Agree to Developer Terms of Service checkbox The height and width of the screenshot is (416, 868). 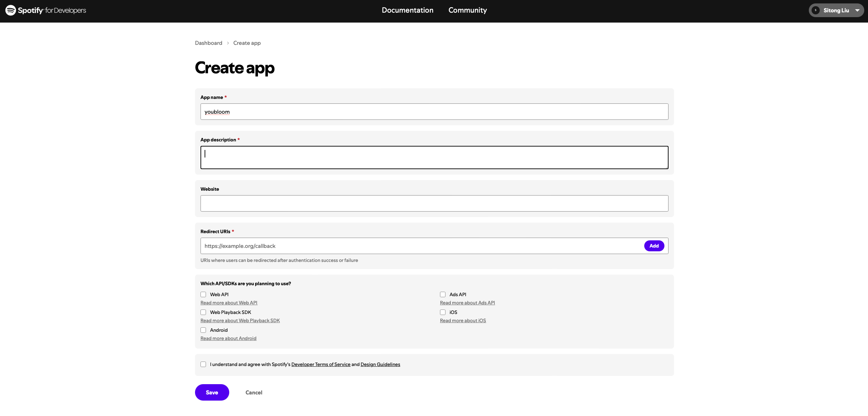[x=203, y=364]
